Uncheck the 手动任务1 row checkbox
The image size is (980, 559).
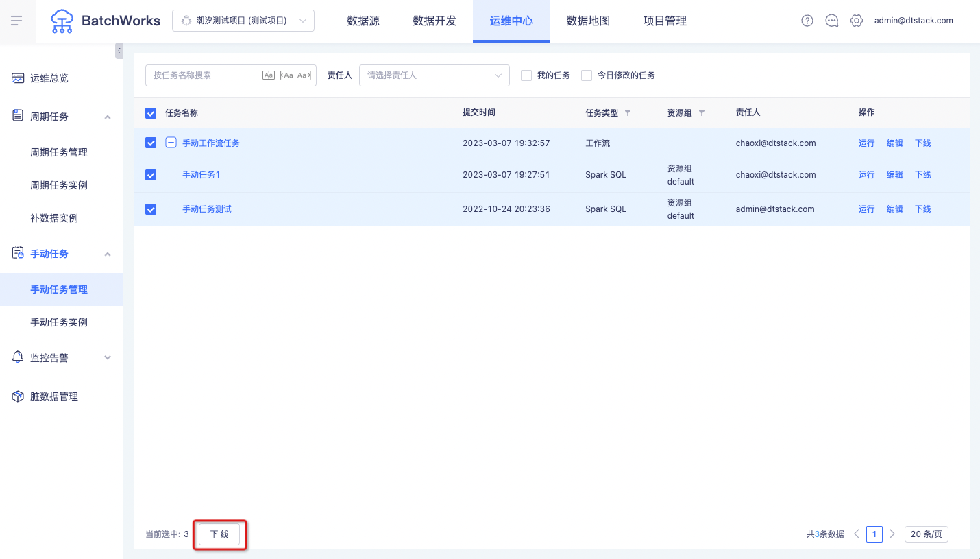[151, 175]
